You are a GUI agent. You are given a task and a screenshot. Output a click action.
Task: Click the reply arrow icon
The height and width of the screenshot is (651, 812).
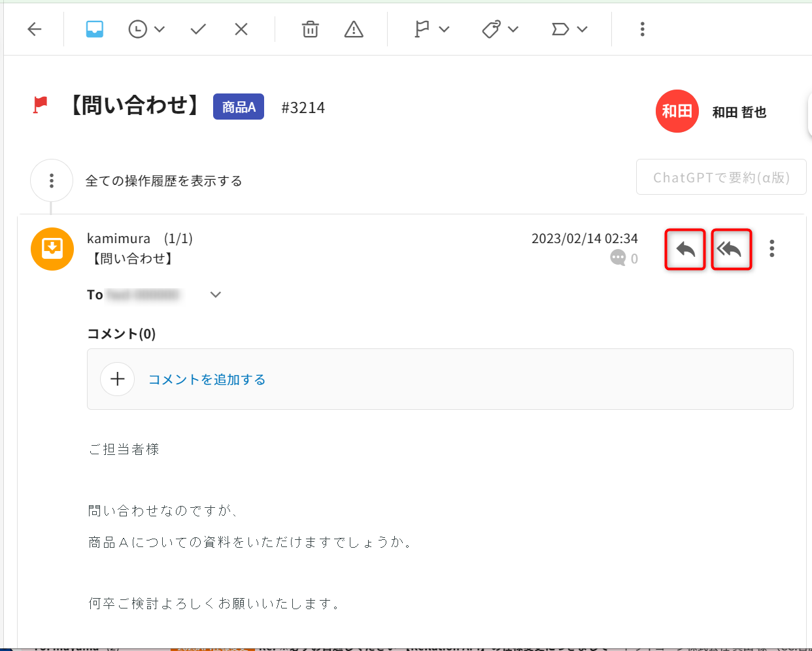[685, 249]
